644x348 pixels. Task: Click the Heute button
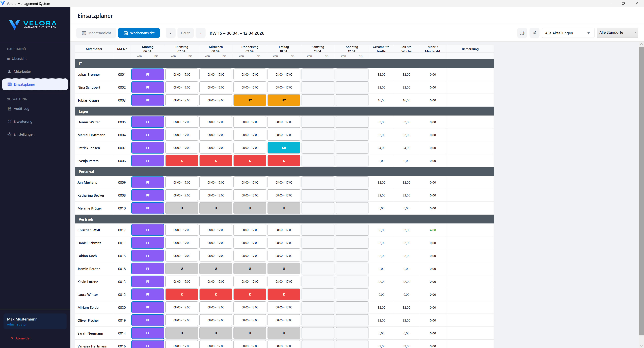pyautogui.click(x=185, y=33)
